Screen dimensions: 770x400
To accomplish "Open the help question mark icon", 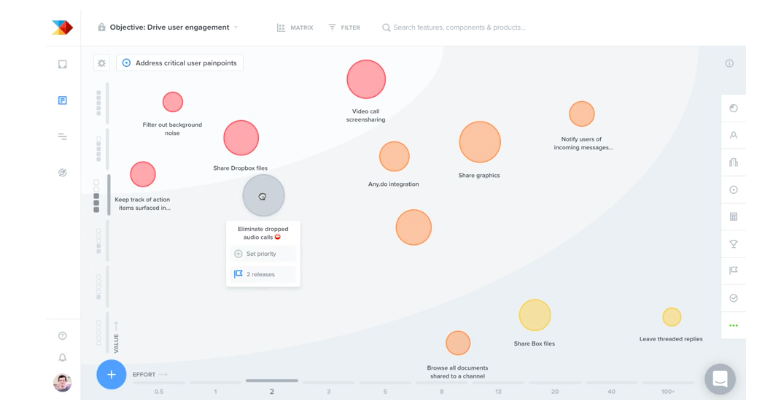I will pos(62,336).
